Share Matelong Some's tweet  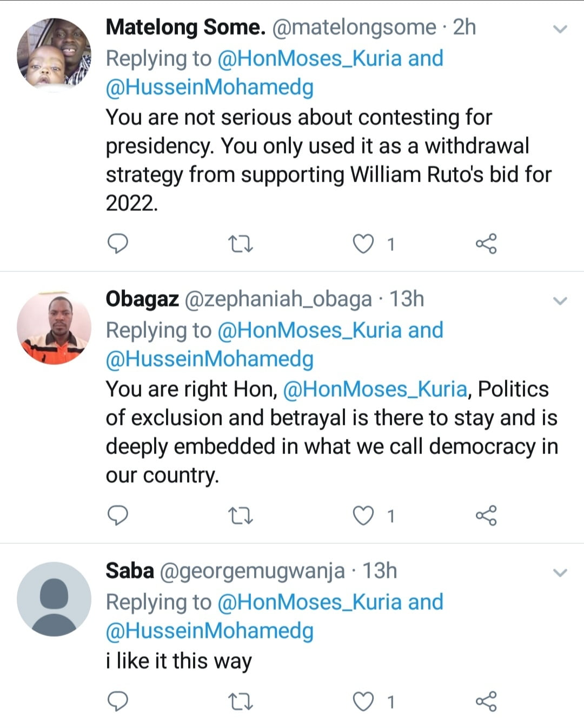pos(486,244)
